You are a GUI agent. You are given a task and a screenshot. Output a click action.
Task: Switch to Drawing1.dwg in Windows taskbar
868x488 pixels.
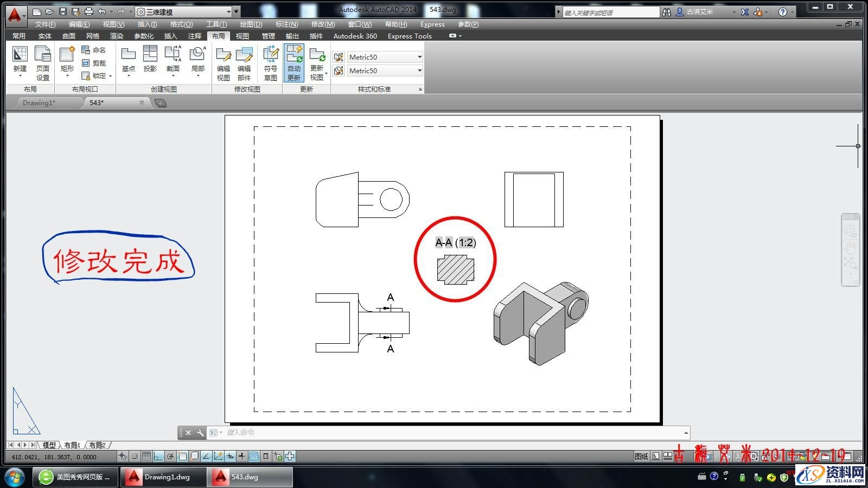click(163, 477)
